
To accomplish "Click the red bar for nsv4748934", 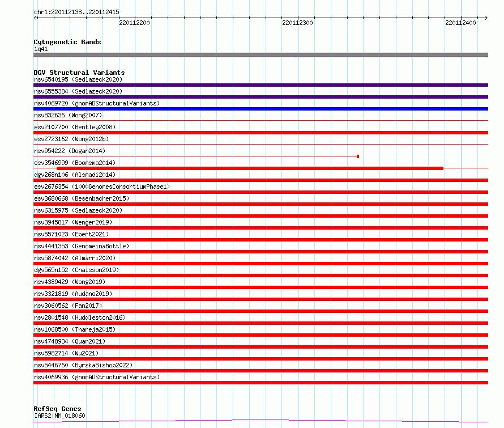I will [x=260, y=347].
